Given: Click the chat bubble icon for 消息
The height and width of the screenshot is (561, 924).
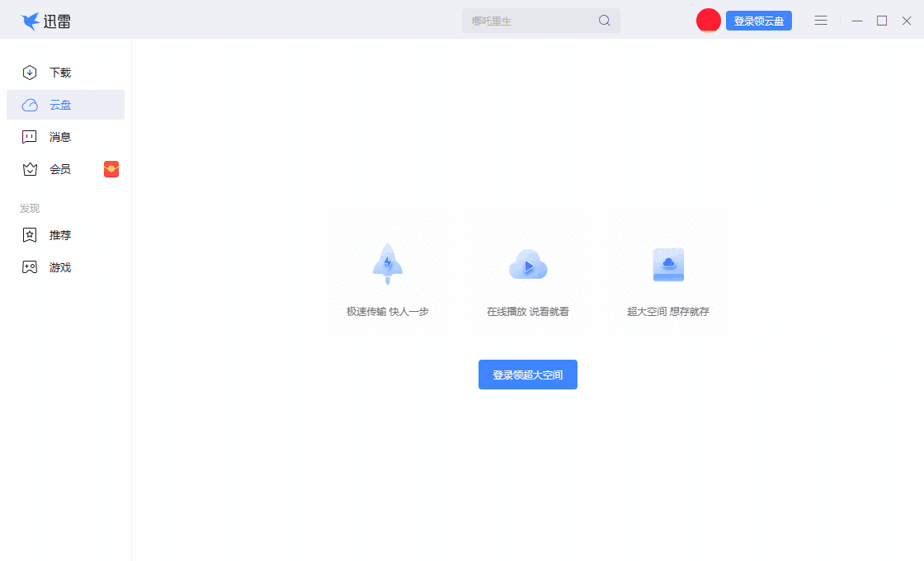Looking at the screenshot, I should pyautogui.click(x=30, y=137).
